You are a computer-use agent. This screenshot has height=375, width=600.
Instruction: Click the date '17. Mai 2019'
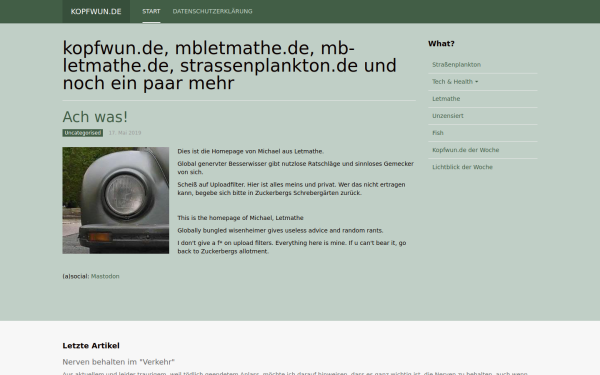click(125, 133)
